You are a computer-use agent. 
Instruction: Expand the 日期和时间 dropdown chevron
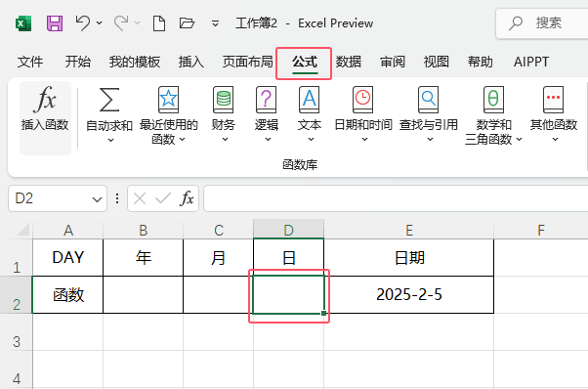click(364, 140)
